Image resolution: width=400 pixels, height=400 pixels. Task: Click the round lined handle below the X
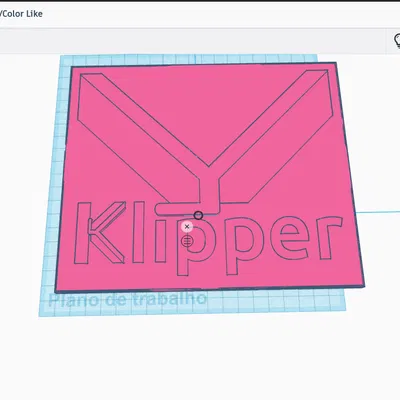(x=187, y=241)
